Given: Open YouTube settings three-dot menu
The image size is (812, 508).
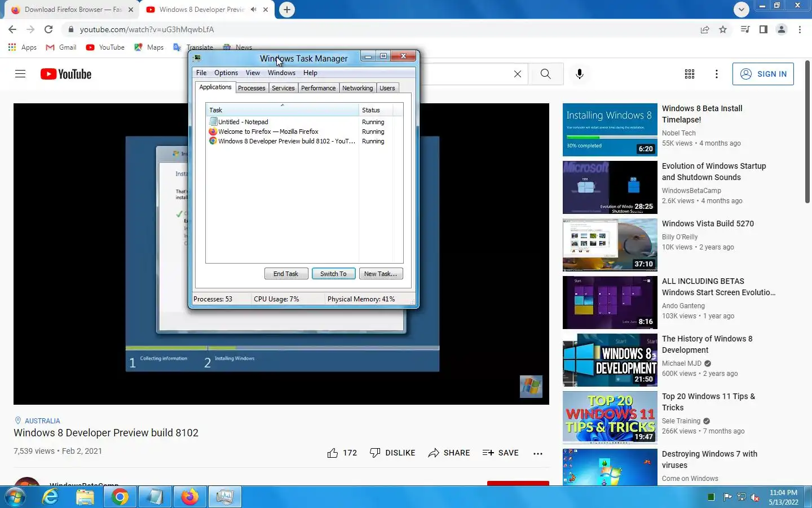Looking at the screenshot, I should [x=717, y=74].
